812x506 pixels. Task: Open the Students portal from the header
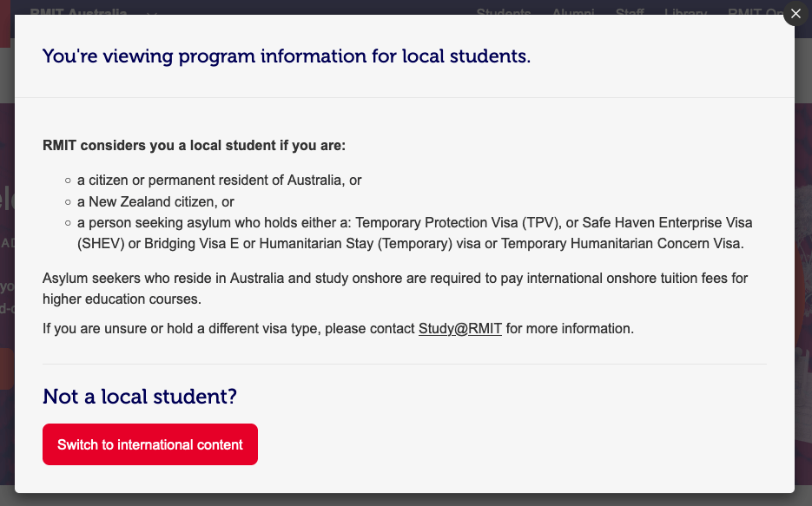tap(504, 13)
